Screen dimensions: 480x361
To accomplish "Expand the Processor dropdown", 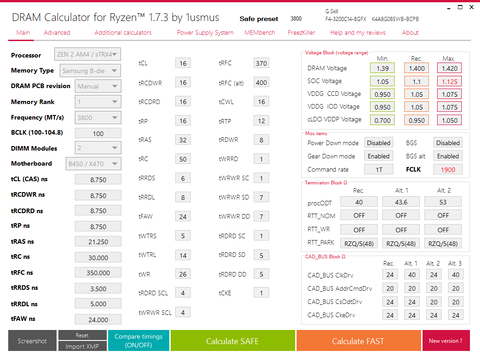I will click(x=87, y=54).
